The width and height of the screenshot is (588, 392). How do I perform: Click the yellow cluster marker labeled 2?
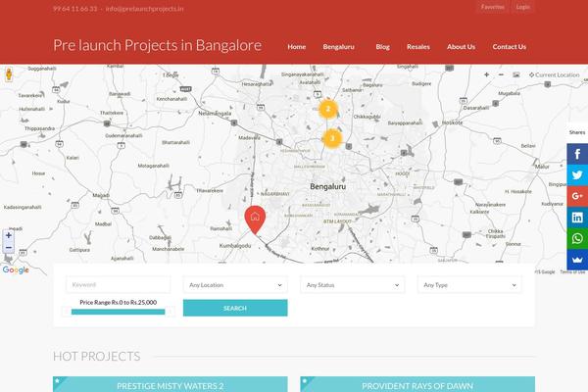click(x=328, y=109)
